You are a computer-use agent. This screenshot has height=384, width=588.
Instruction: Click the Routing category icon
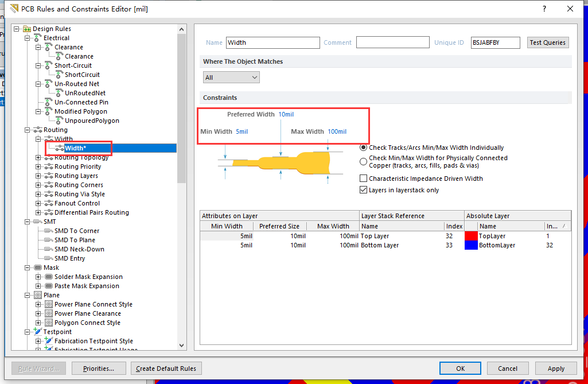pos(38,130)
